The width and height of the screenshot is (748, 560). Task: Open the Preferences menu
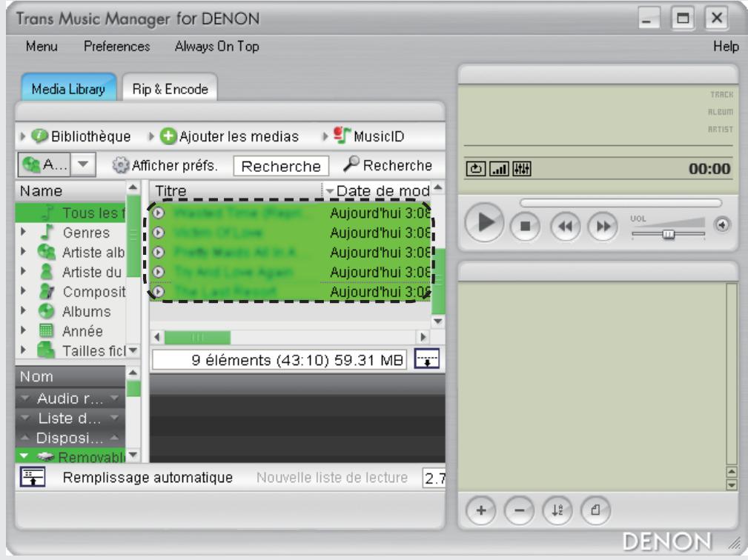117,46
